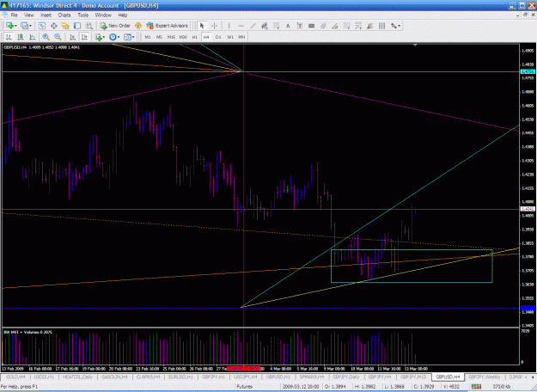Click the connection status bars icon

tap(476, 387)
